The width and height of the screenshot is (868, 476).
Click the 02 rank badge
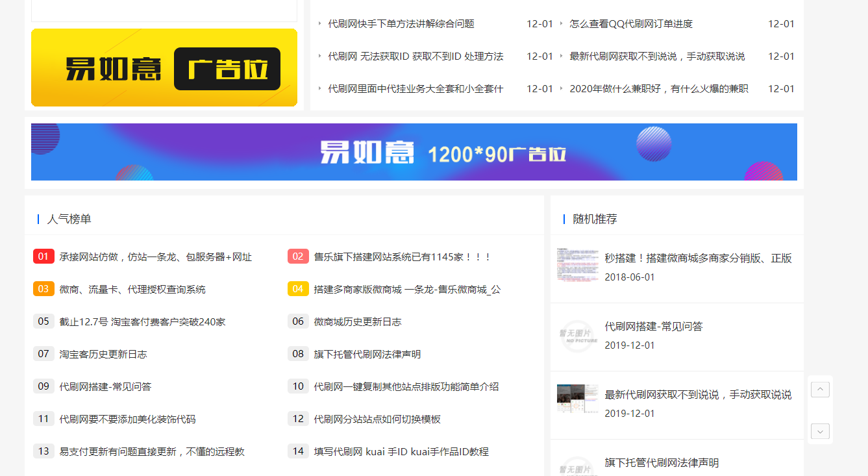298,257
